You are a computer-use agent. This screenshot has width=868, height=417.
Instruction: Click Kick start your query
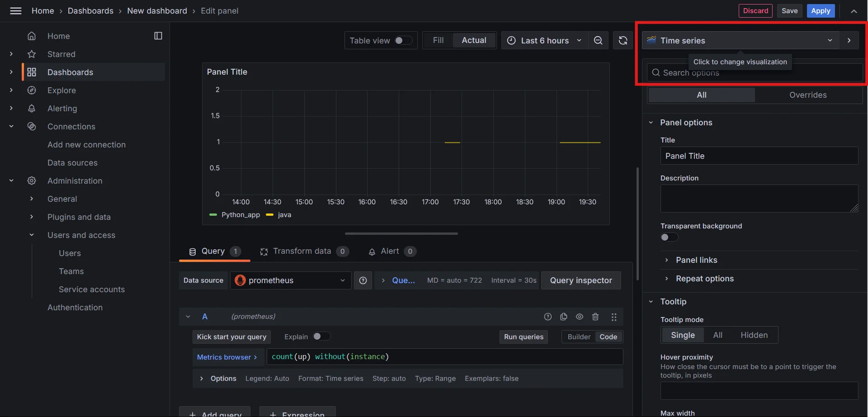click(231, 337)
